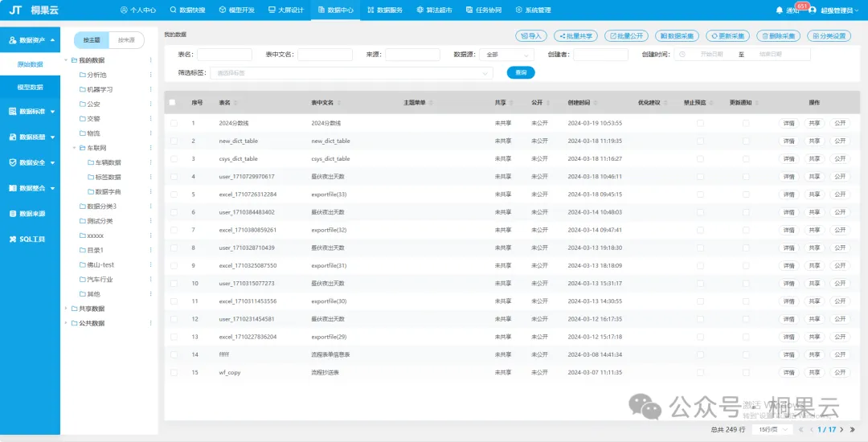Enable 禁止预览 checkbox for 2024分数线 row

click(700, 123)
